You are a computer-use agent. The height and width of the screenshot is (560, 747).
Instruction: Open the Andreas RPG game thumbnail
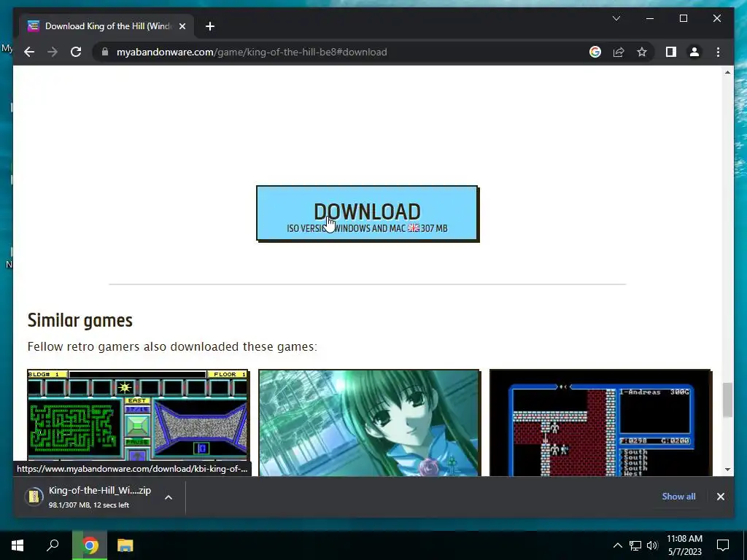600,422
